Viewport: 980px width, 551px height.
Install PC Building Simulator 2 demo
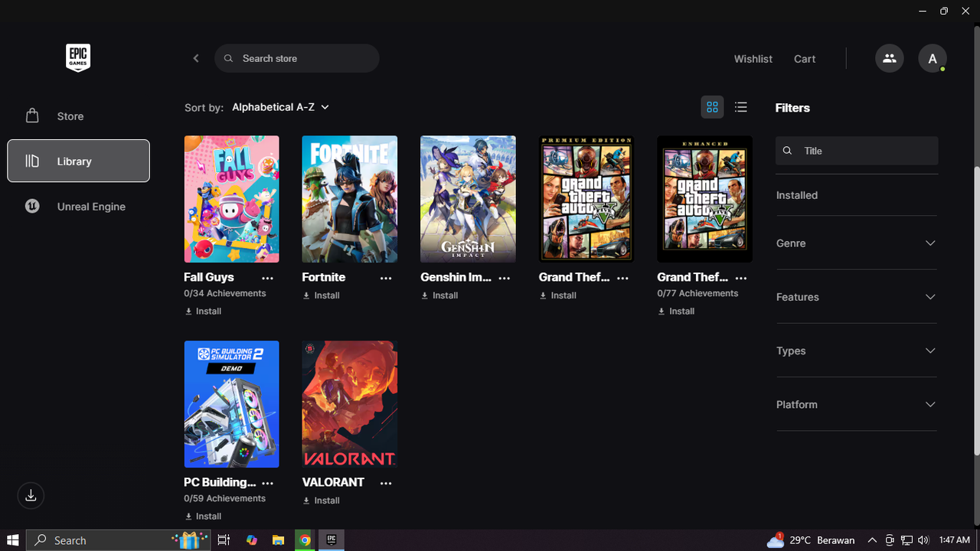(x=204, y=517)
